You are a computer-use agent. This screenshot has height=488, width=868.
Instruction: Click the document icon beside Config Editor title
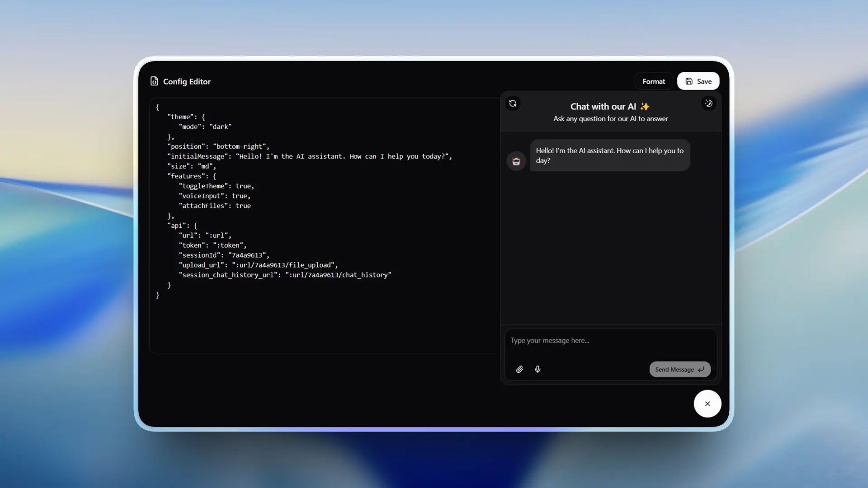click(154, 81)
